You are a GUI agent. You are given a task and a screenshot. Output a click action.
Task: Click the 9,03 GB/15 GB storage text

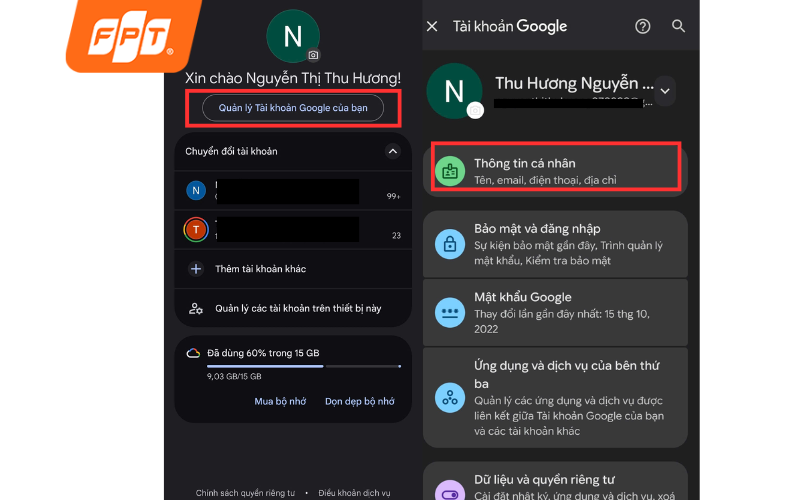[x=234, y=377]
